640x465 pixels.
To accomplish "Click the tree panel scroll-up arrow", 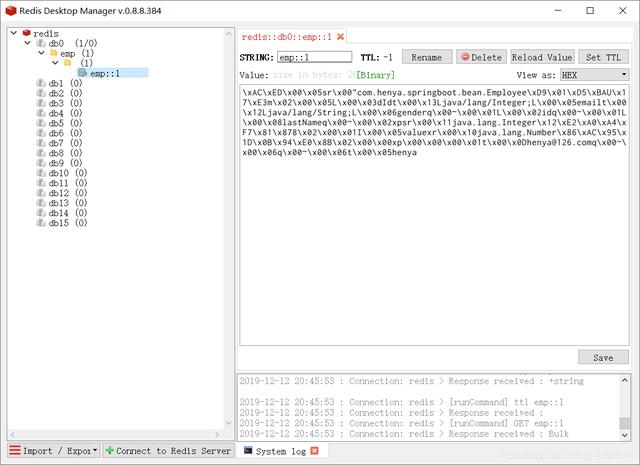I will [229, 35].
